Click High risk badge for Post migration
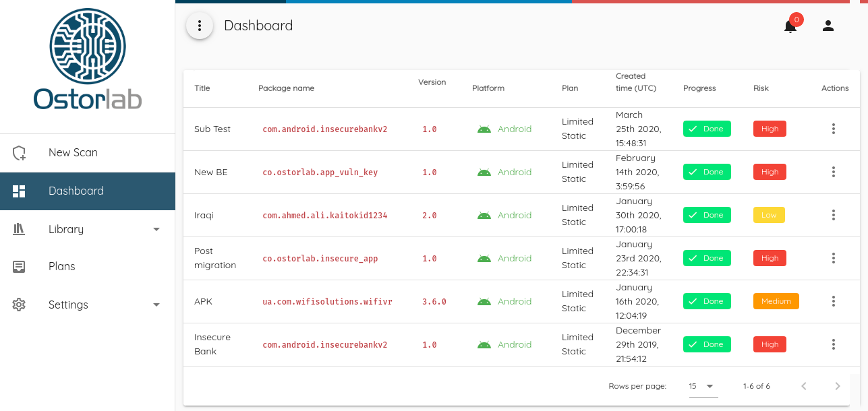Viewport: 868px width, 411px height. click(770, 258)
